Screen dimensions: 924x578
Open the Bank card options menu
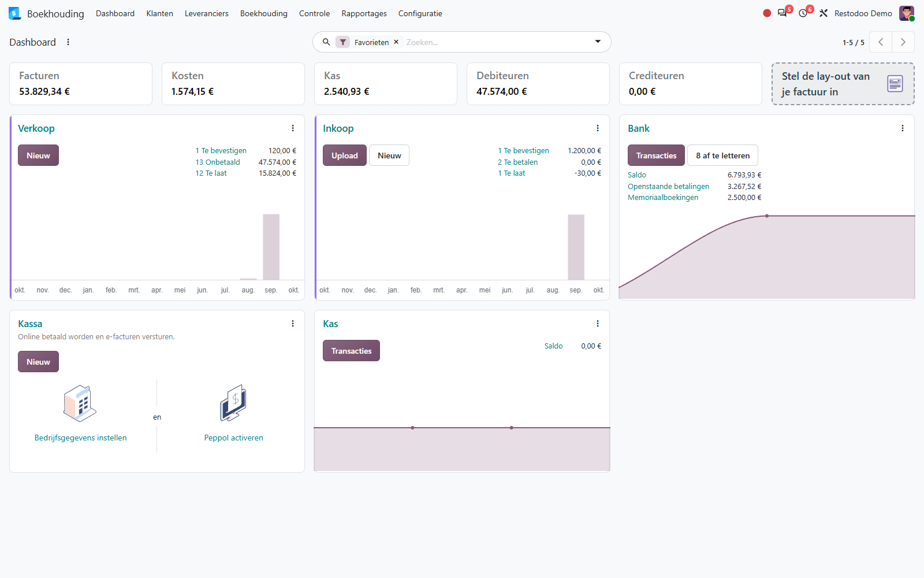point(903,128)
